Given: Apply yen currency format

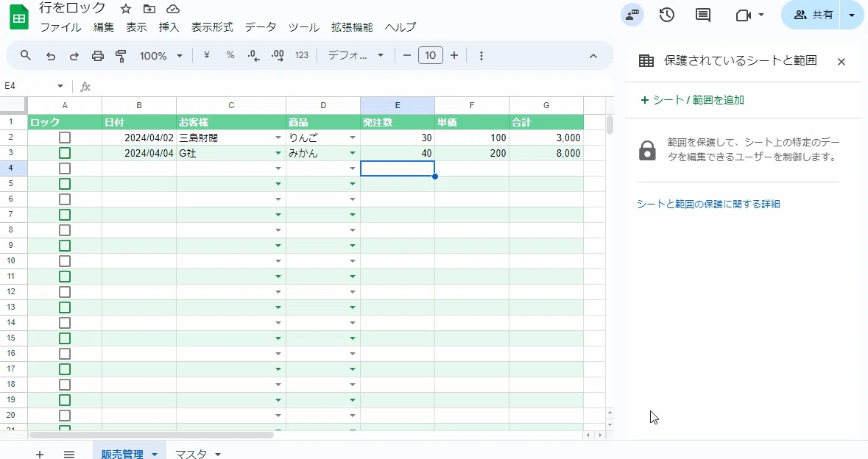Looking at the screenshot, I should (x=206, y=55).
